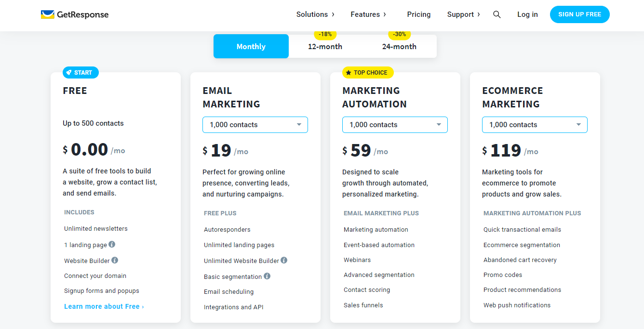644x329 pixels.
Task: Click Up to 500 contacts text
Action: pyautogui.click(x=93, y=123)
